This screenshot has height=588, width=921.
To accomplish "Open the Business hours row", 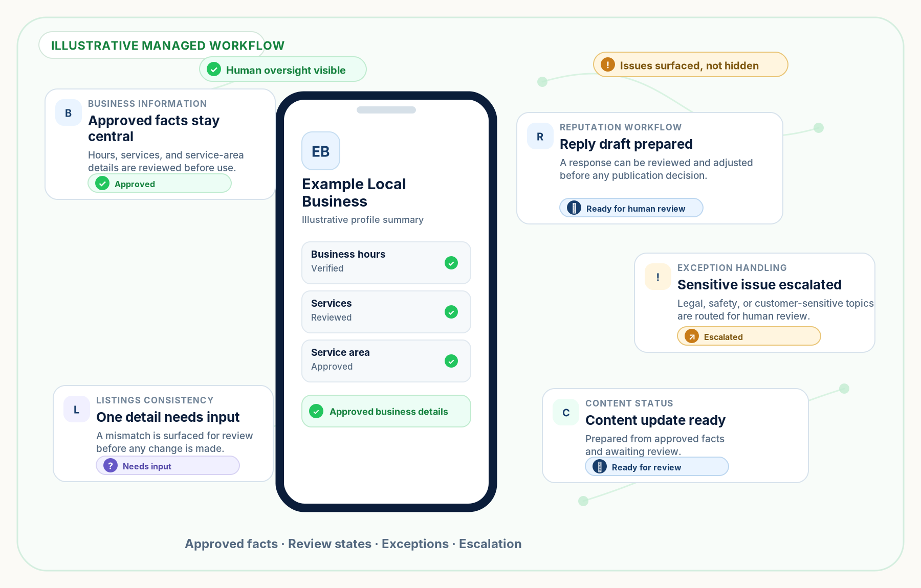I will pos(386,263).
